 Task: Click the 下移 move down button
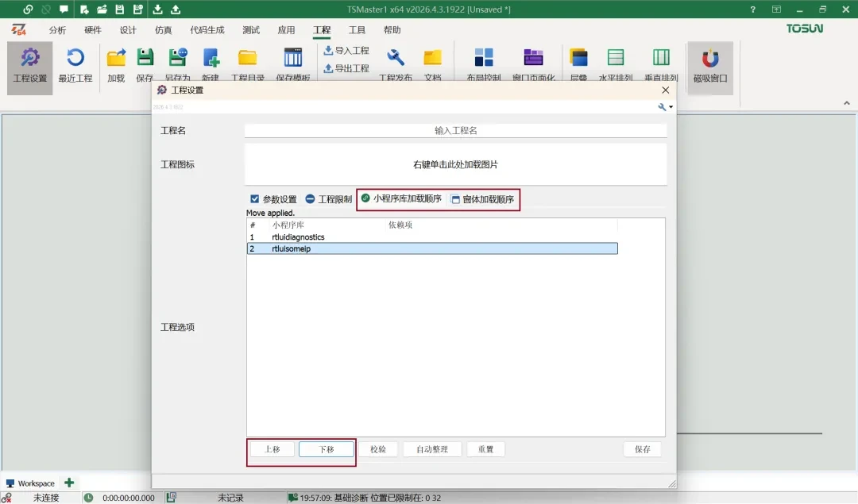pyautogui.click(x=325, y=448)
